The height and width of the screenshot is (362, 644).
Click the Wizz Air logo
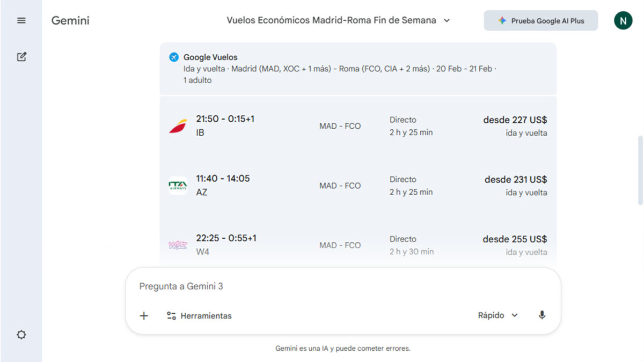pos(178,245)
